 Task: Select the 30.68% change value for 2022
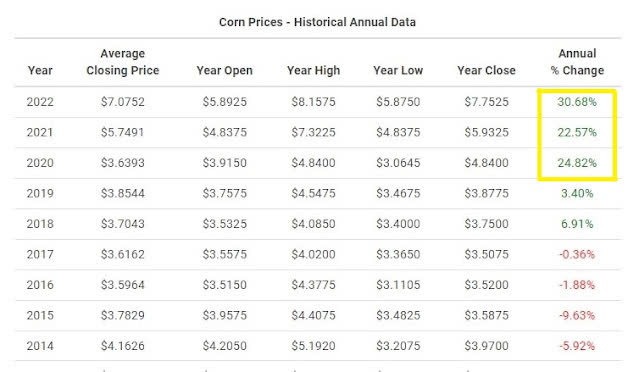point(577,101)
